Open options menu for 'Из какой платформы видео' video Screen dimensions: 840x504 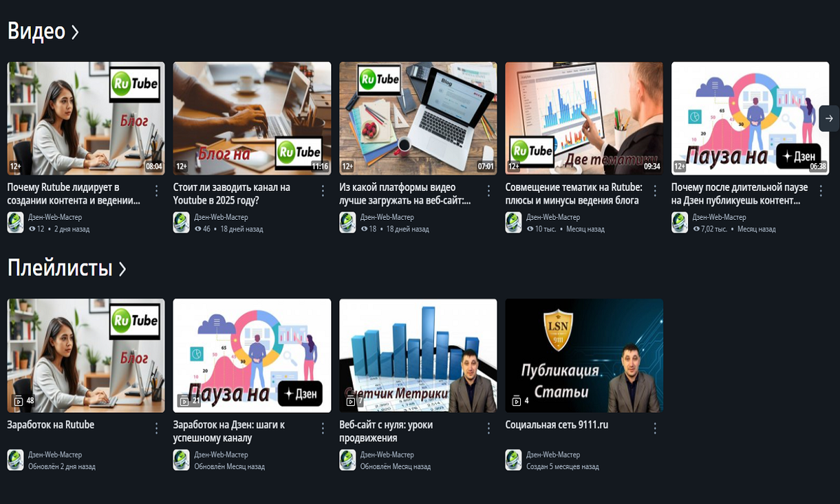coord(489,190)
